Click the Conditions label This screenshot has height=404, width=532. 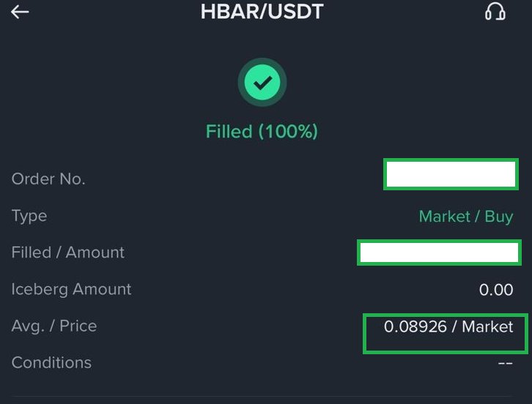point(51,362)
